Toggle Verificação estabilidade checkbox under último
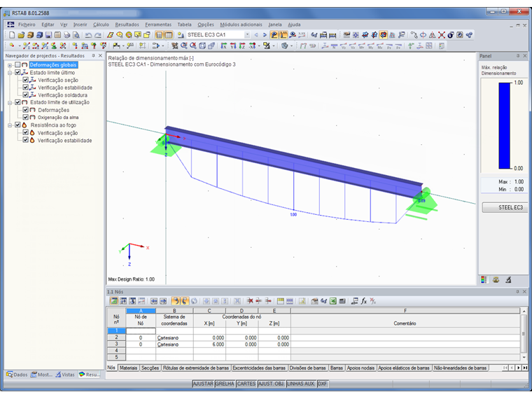Viewport: 532px width, 399px height. pyautogui.click(x=25, y=87)
